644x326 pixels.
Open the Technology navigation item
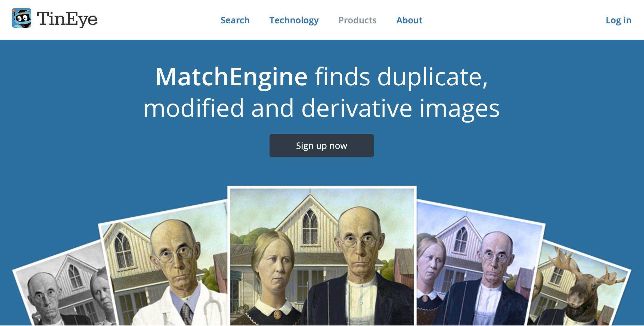(294, 20)
